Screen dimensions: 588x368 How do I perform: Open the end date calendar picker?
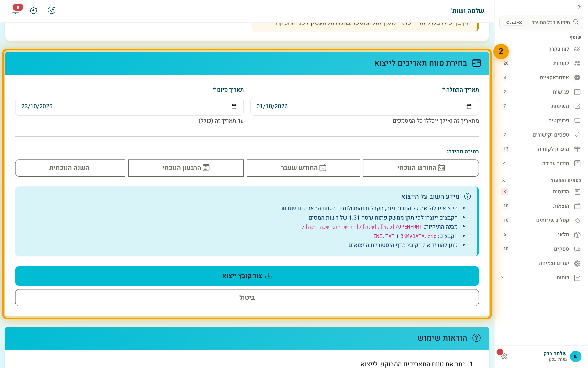tap(234, 107)
